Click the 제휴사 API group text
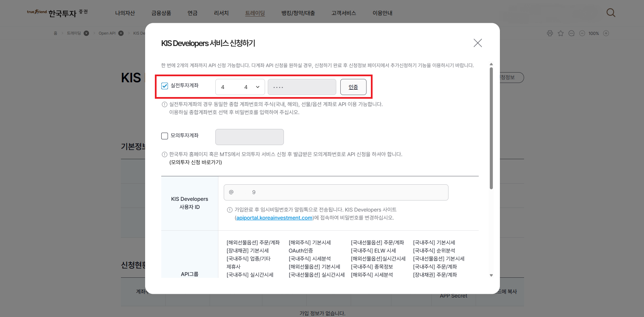Image resolution: width=644 pixels, height=317 pixels. (233, 267)
